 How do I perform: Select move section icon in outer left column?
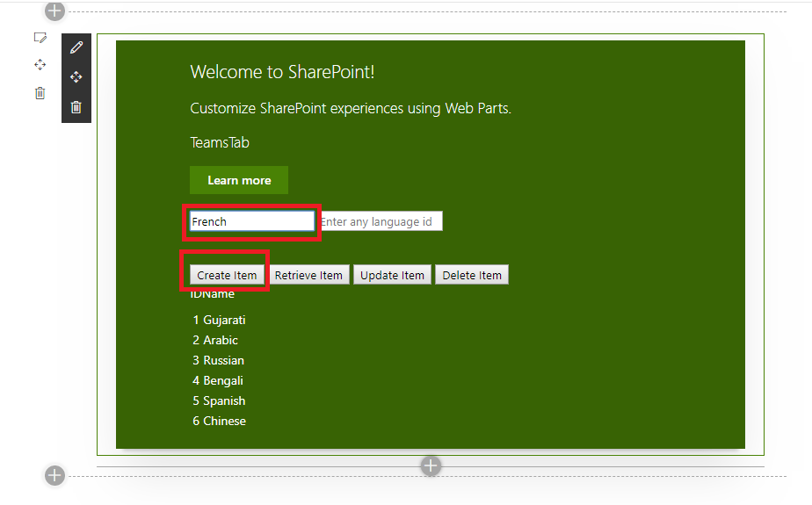pos(40,65)
